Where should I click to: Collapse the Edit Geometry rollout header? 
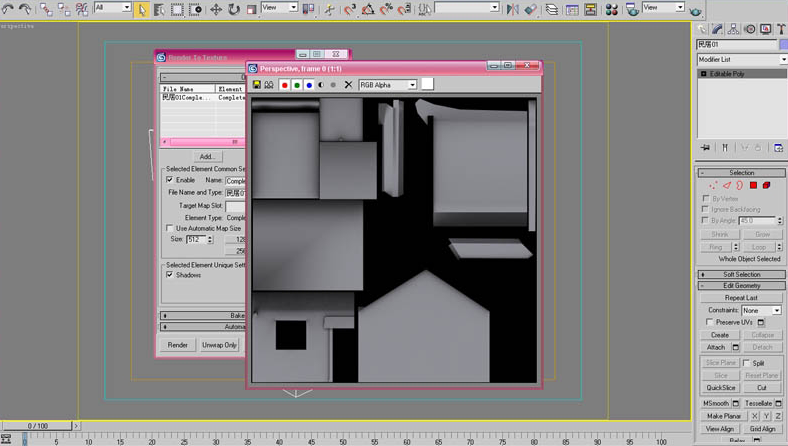click(x=742, y=286)
